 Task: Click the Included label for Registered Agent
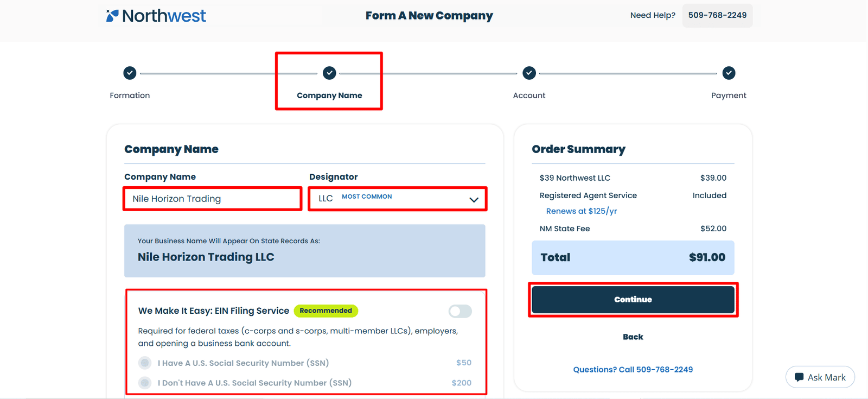(710, 195)
